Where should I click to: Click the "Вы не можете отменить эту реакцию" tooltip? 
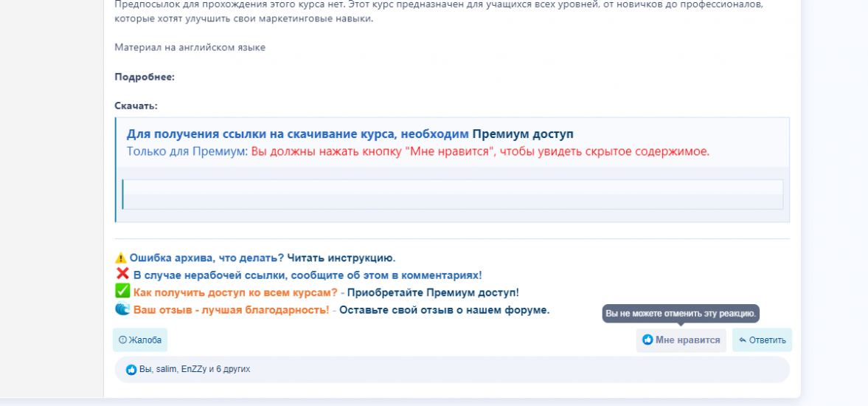(681, 314)
